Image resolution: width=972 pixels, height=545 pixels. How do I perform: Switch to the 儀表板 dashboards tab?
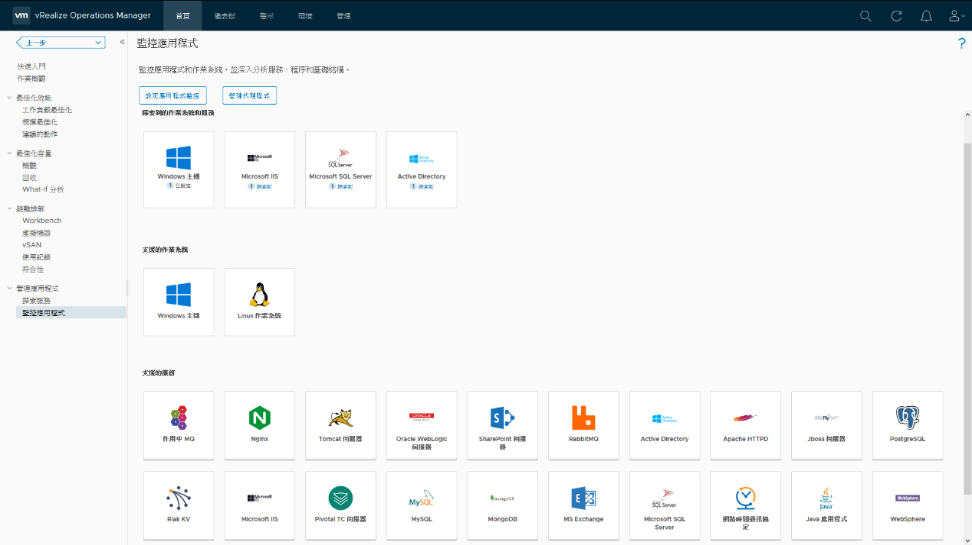224,16
